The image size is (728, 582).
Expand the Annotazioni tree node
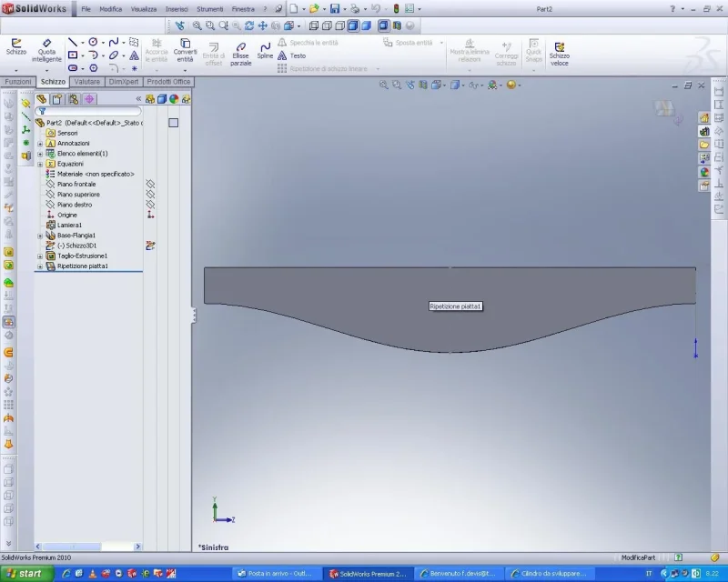(40, 144)
